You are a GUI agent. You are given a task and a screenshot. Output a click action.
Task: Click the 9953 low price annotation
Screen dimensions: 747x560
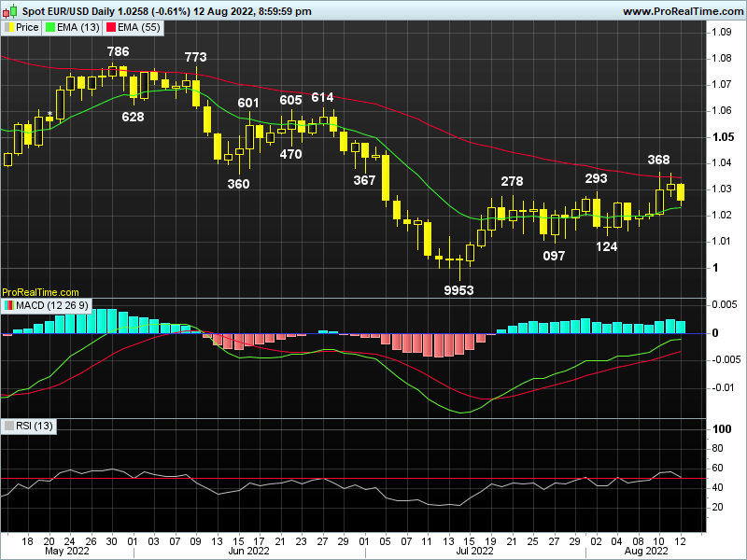point(458,290)
